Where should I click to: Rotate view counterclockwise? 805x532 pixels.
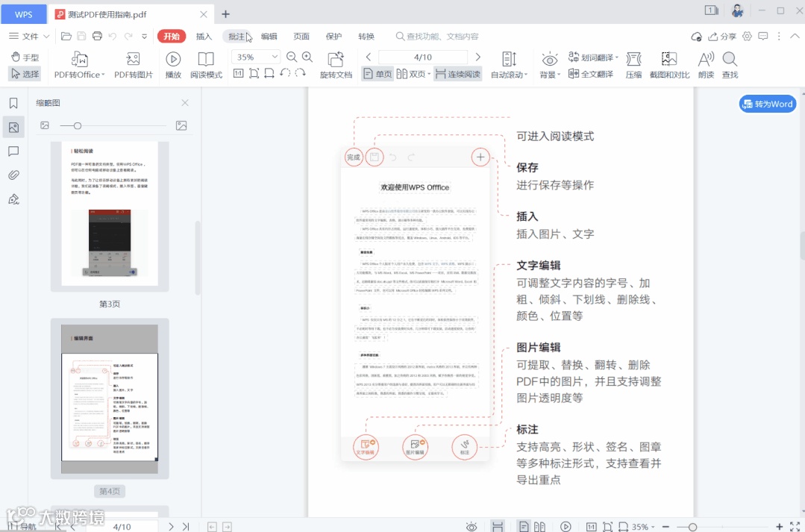tap(285, 73)
